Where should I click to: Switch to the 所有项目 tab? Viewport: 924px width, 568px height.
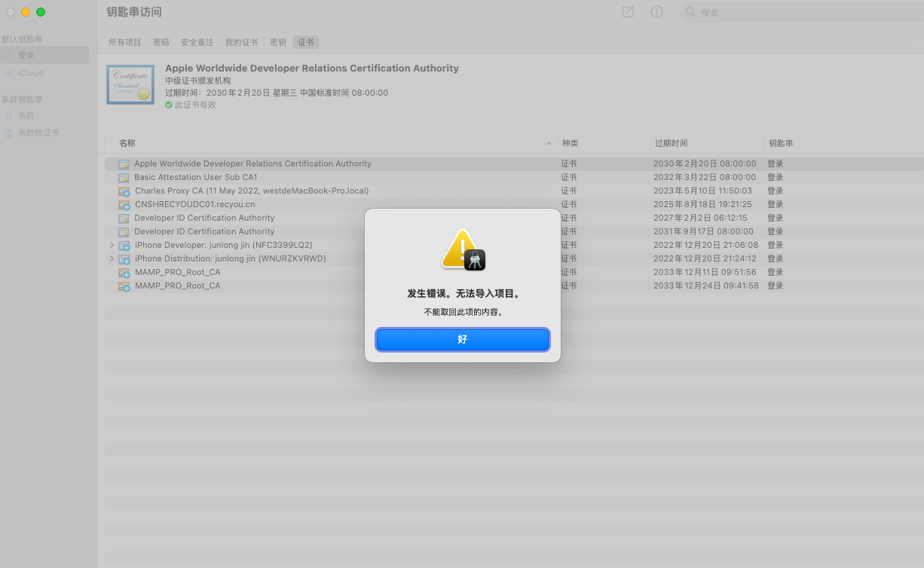pyautogui.click(x=125, y=42)
